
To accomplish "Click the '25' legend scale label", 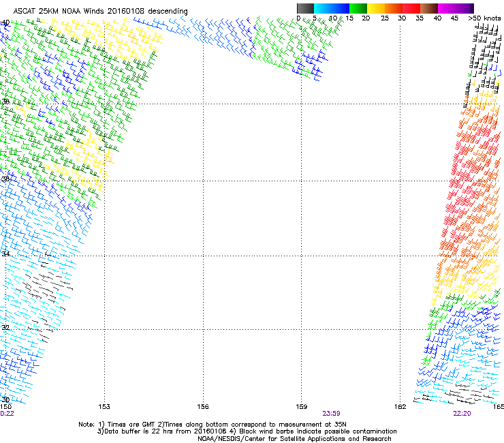I will (385, 18).
